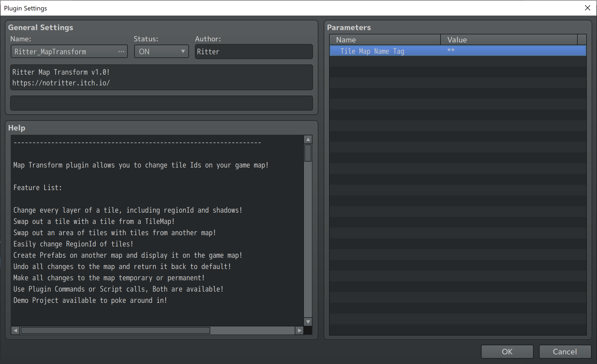Screen dimensions: 597x364
Task: Click 'Undo all changes to the map' line
Action: coord(122,267)
